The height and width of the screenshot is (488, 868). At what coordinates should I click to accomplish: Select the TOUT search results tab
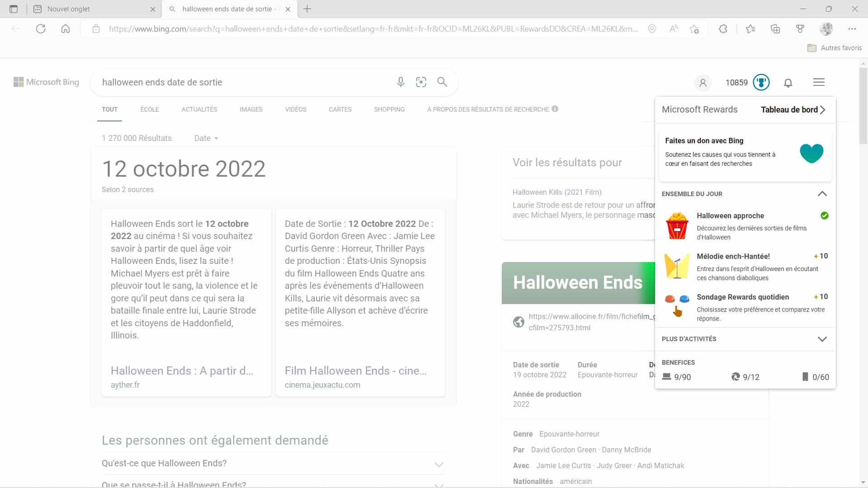[x=110, y=109]
